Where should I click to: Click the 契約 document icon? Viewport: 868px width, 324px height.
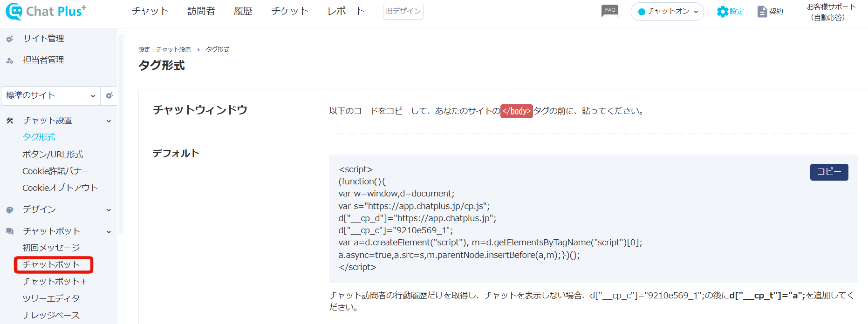click(762, 12)
